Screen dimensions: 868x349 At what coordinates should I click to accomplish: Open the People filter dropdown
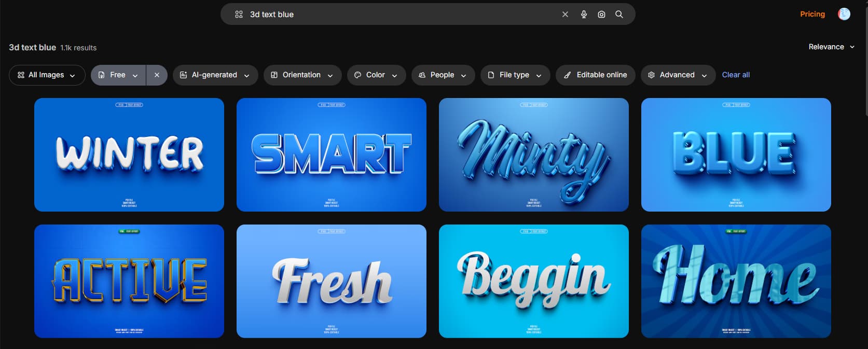[x=443, y=75]
